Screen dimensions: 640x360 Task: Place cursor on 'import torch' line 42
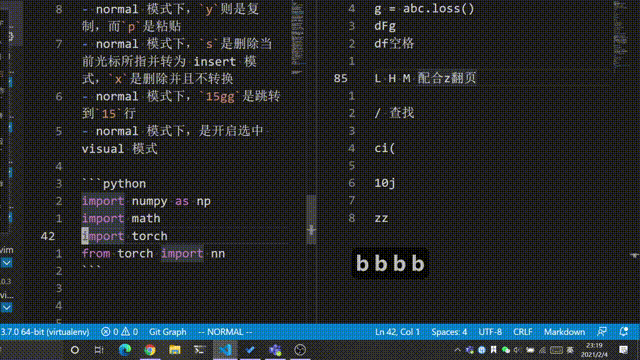click(124, 236)
